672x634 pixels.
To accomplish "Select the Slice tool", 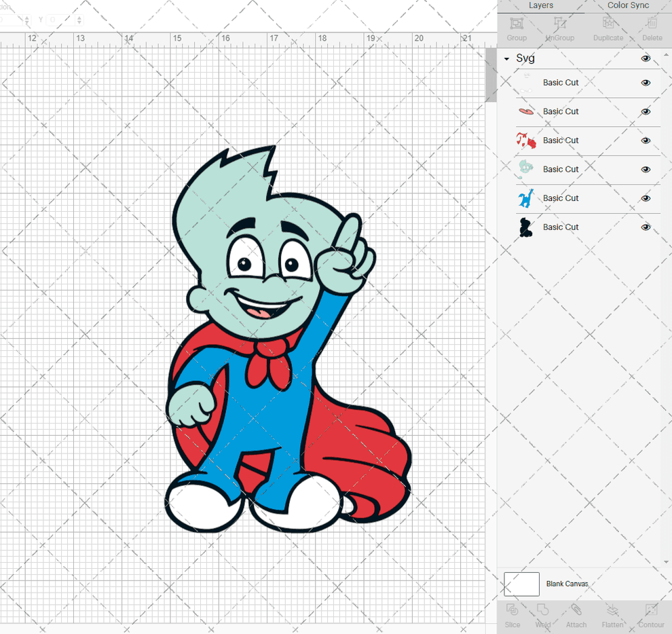I will [x=512, y=616].
